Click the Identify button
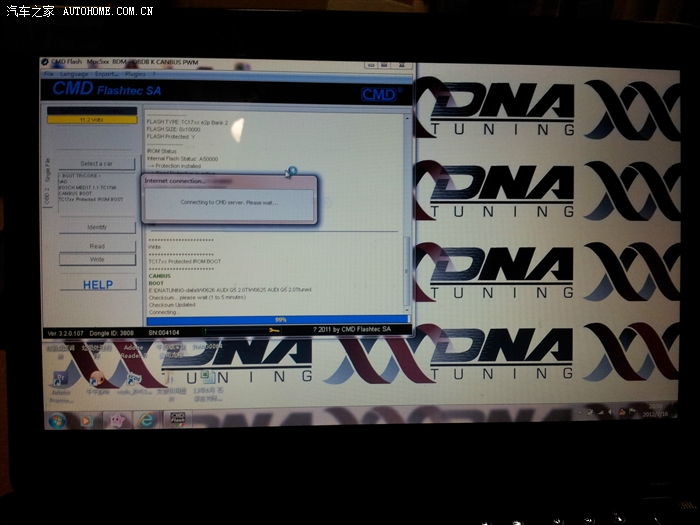Screen dimensions: 700x525 tap(97, 227)
